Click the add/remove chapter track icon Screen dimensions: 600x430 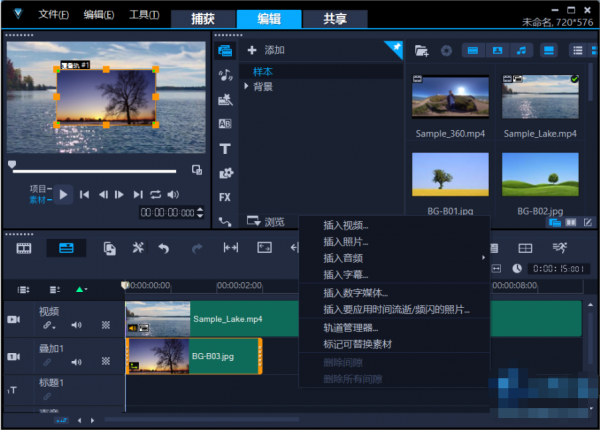[55, 290]
